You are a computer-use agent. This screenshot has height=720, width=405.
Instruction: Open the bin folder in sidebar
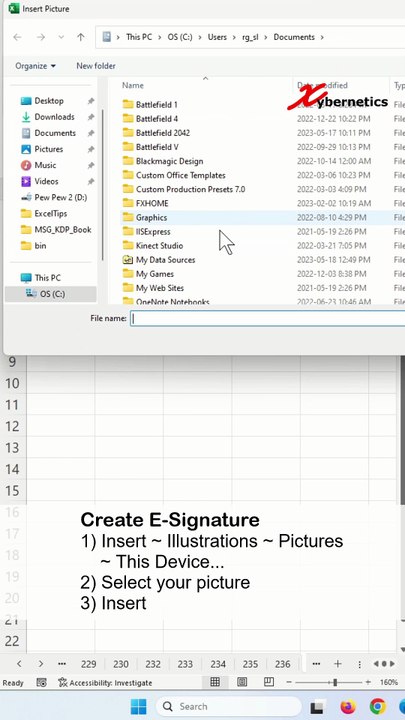(x=40, y=246)
